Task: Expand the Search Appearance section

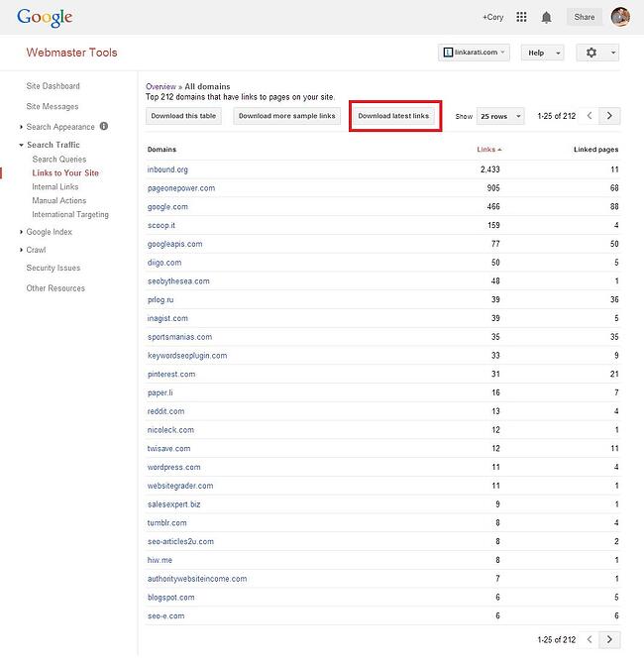Action: point(21,127)
